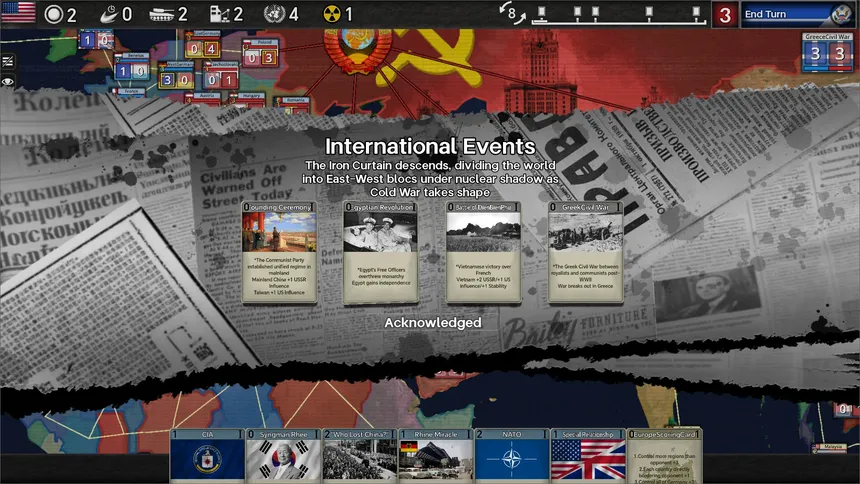The height and width of the screenshot is (484, 860).
Task: Click the factory industry resource icon
Action: click(220, 14)
